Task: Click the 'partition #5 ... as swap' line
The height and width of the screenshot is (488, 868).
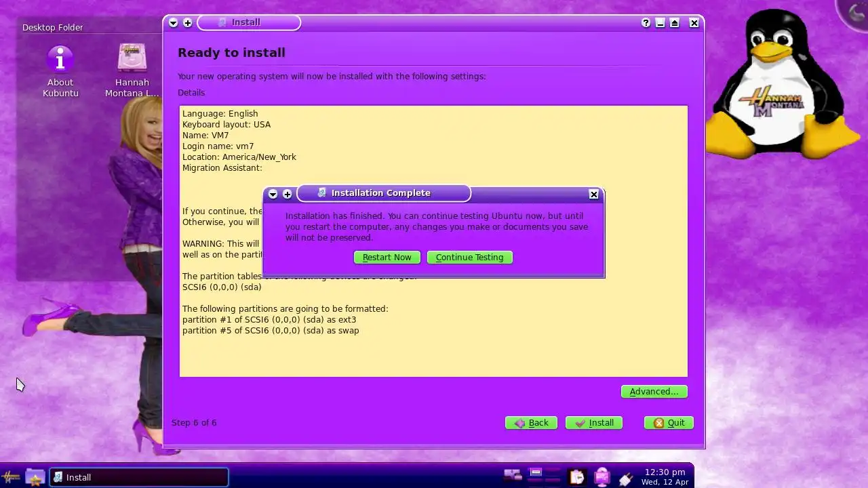Action: pos(271,331)
